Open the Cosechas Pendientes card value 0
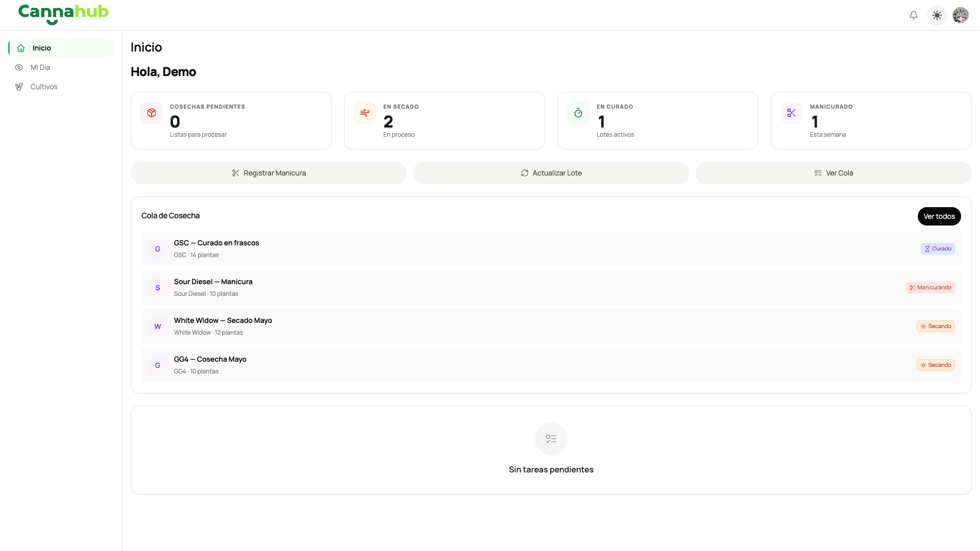The width and height of the screenshot is (980, 551). click(x=175, y=122)
